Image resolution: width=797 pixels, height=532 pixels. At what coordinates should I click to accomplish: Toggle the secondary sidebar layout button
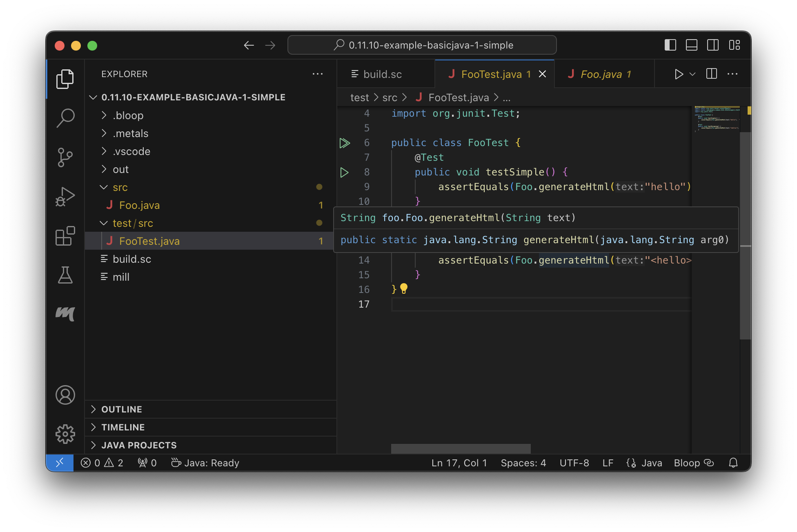click(x=713, y=45)
